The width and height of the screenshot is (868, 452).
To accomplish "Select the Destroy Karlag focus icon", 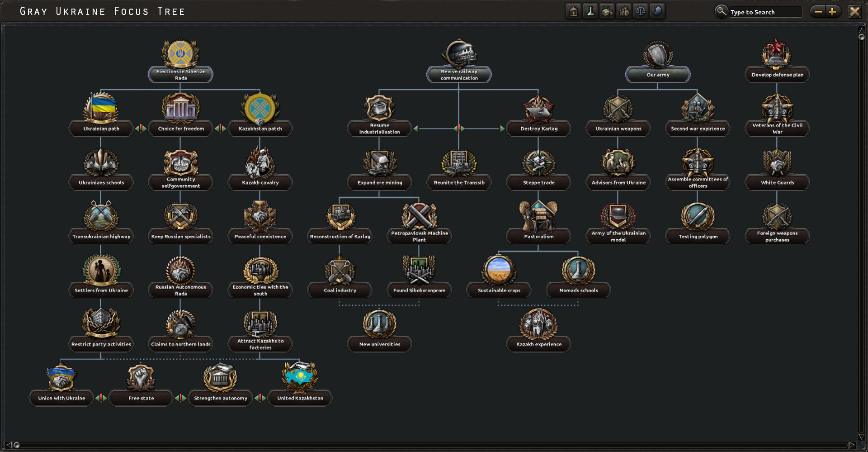I will click(x=538, y=109).
